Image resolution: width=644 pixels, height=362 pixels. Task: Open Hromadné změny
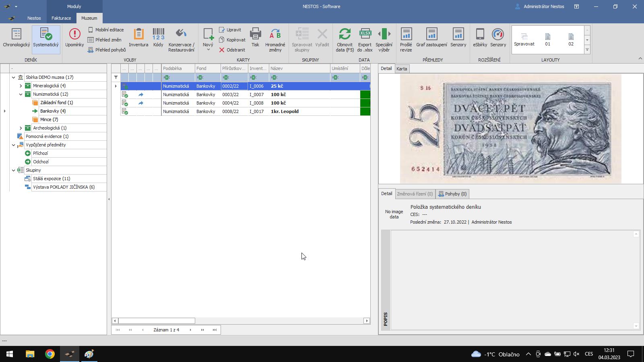275,40
